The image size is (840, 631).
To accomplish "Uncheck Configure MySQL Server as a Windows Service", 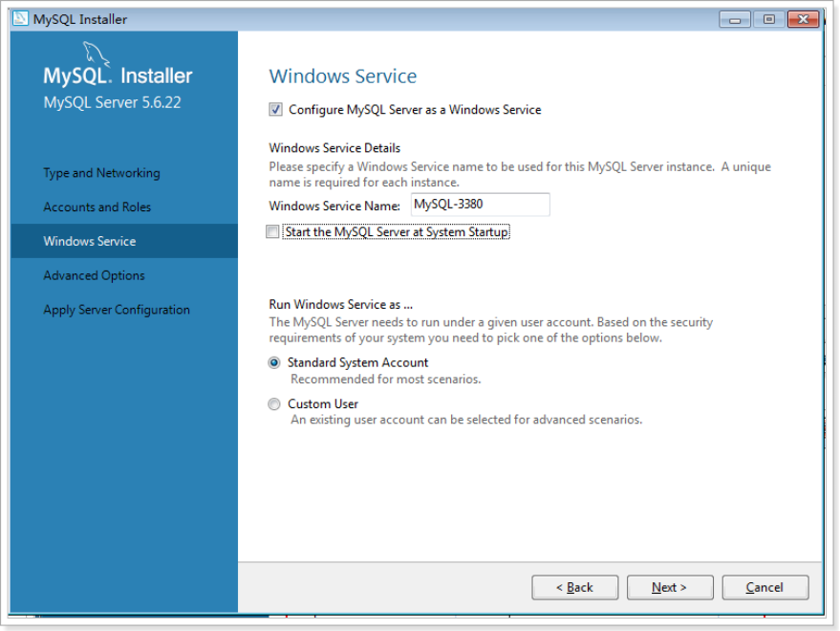I will 275,109.
